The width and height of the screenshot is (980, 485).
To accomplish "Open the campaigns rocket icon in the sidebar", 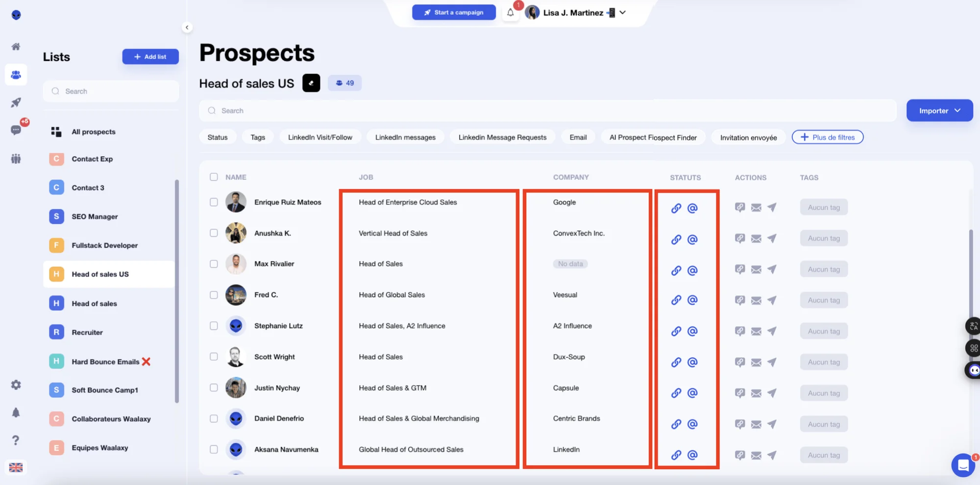I will (x=16, y=102).
